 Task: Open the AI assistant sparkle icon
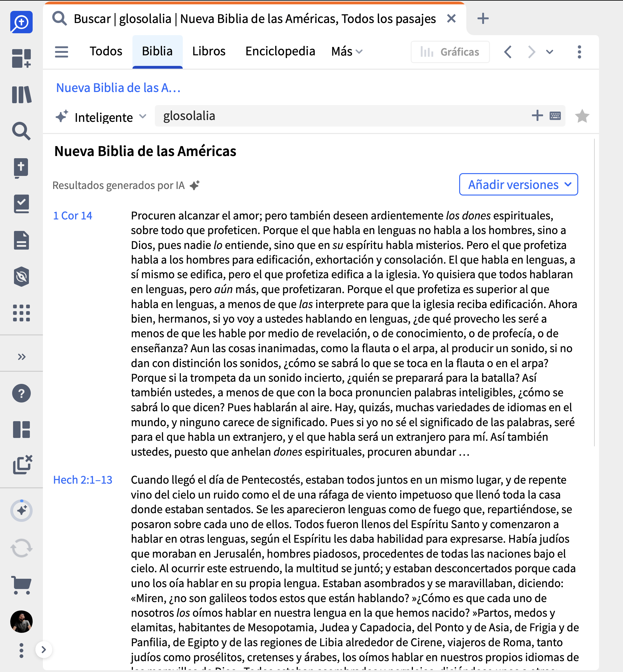tap(21, 511)
